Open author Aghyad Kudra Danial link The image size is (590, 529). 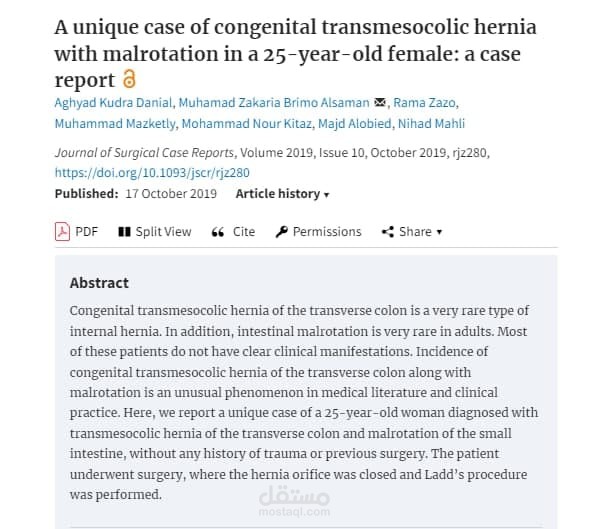coord(113,103)
